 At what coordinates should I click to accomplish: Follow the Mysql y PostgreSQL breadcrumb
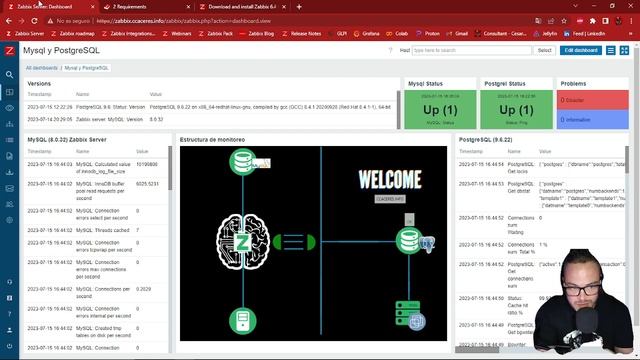coord(86,68)
